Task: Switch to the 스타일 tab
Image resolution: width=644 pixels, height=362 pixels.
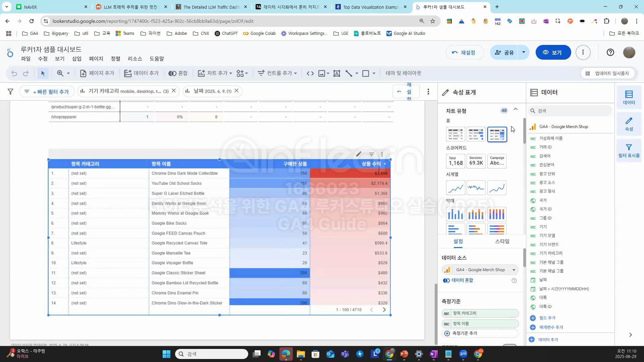Action: click(x=502, y=241)
